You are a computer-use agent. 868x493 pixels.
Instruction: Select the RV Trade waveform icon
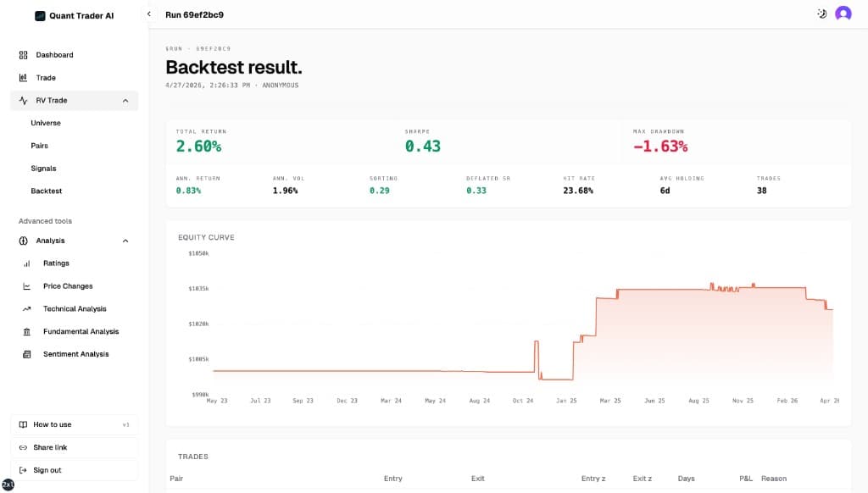tap(23, 100)
